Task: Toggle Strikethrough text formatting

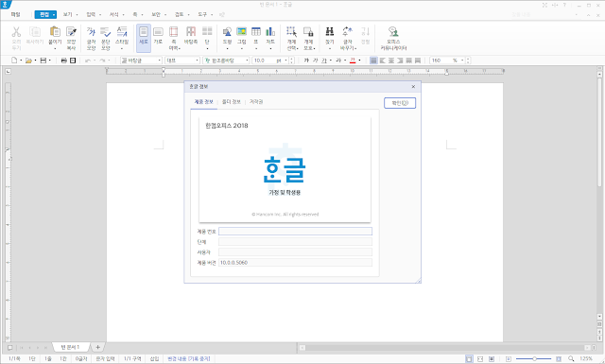Action: tap(338, 61)
